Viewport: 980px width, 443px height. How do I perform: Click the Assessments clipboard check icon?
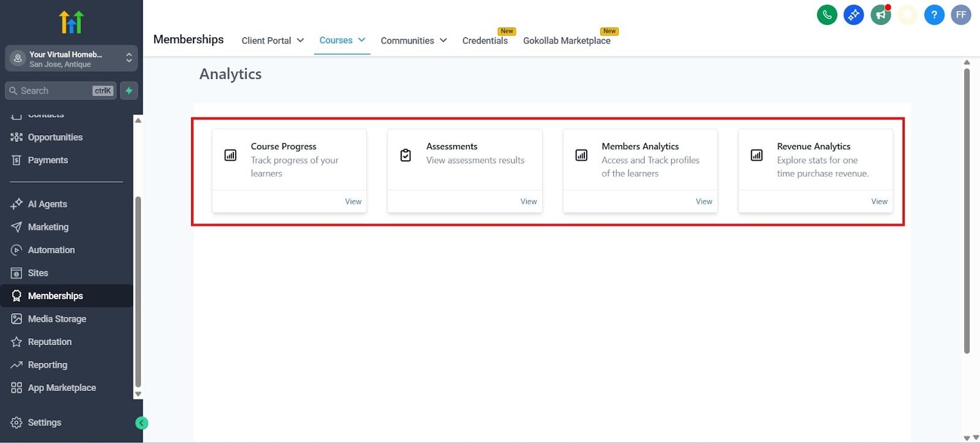point(405,155)
